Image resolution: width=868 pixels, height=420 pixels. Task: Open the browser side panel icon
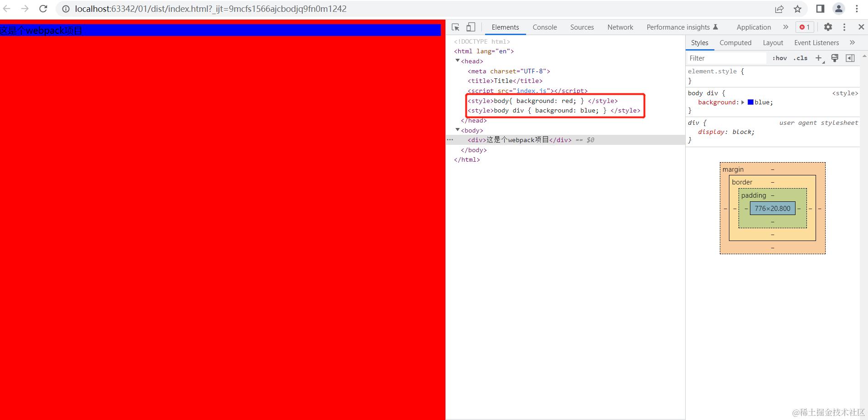820,9
